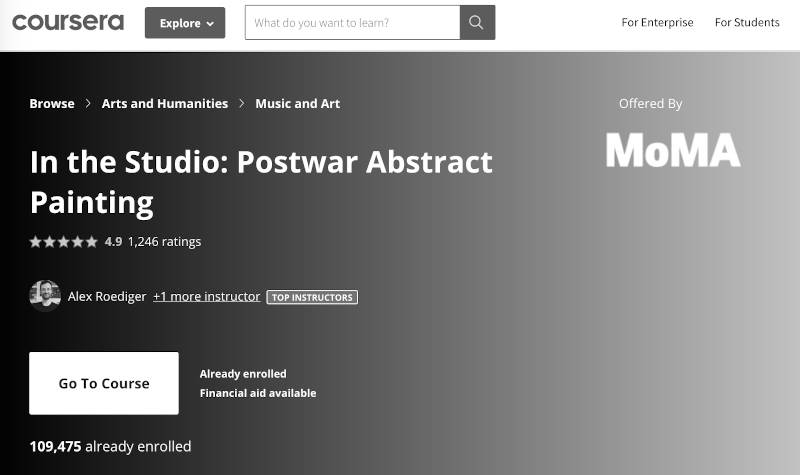Open the Arts and Humanities breadcrumb
Viewport: 800px width, 475px height.
[x=165, y=104]
